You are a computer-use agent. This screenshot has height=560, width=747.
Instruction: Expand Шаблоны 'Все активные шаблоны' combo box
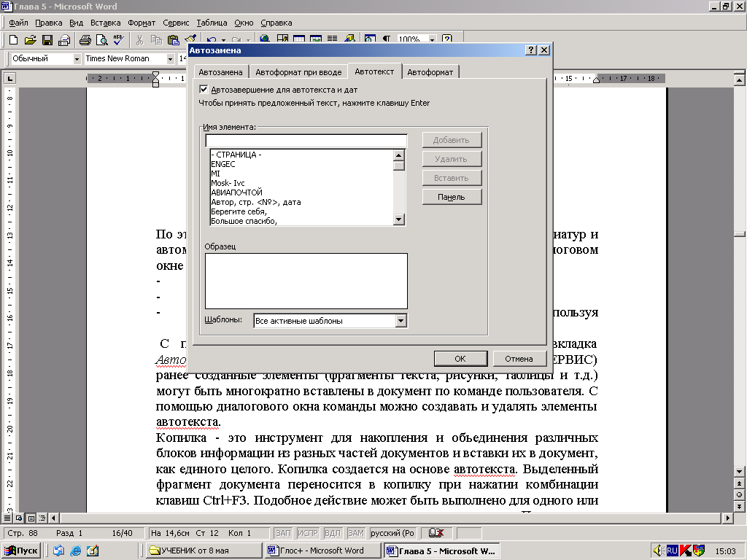point(401,321)
